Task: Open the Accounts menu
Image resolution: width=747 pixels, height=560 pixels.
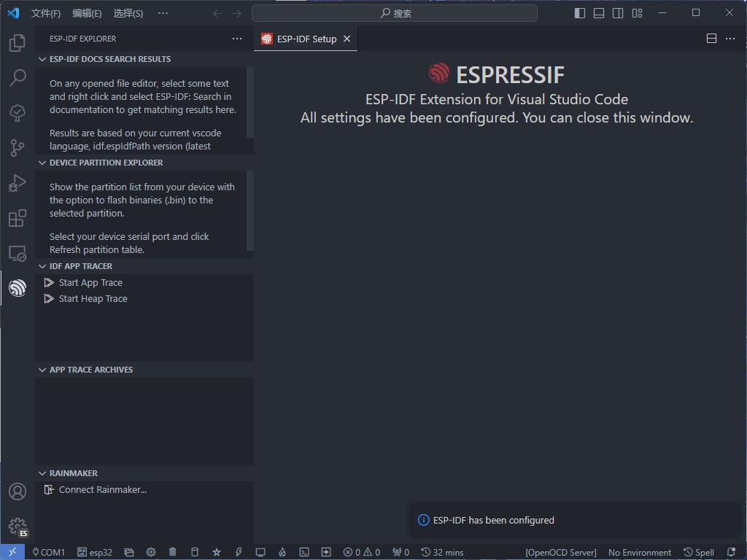Action: pyautogui.click(x=18, y=491)
